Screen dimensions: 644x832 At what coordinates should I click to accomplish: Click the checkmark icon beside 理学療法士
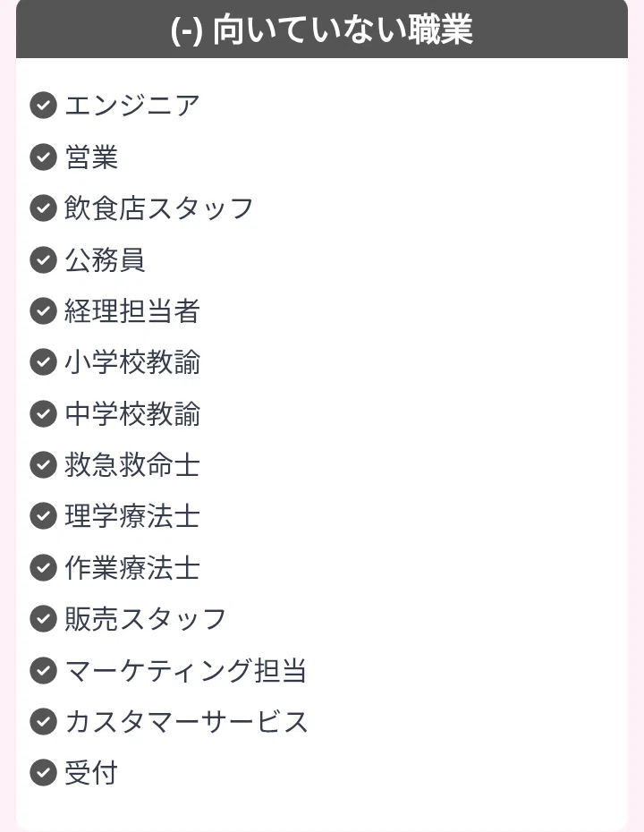(x=44, y=516)
